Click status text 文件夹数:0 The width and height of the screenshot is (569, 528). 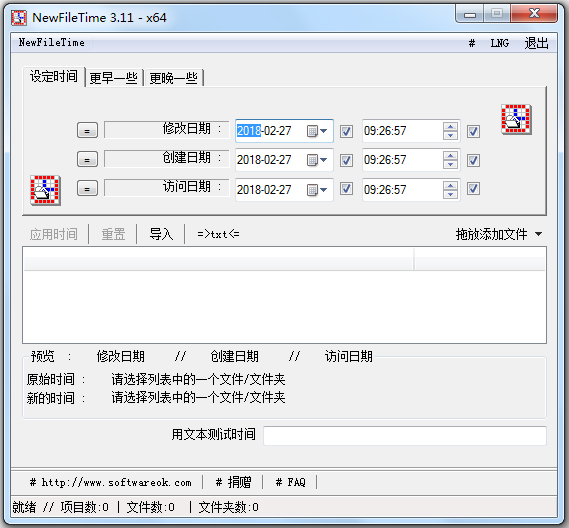(x=229, y=507)
